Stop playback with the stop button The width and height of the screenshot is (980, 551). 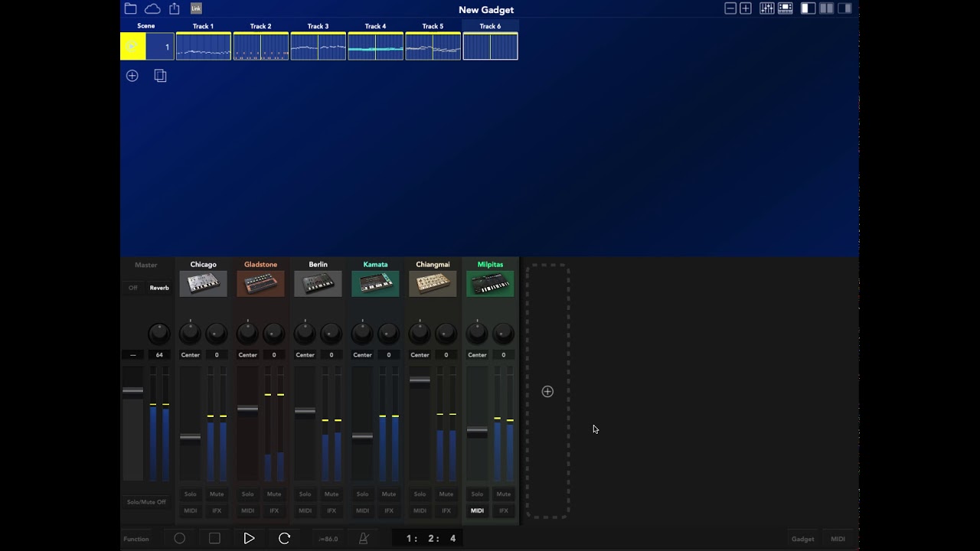point(214,539)
